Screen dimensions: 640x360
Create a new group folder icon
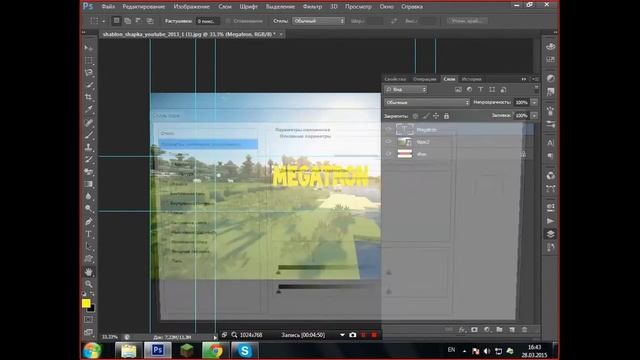click(x=499, y=329)
